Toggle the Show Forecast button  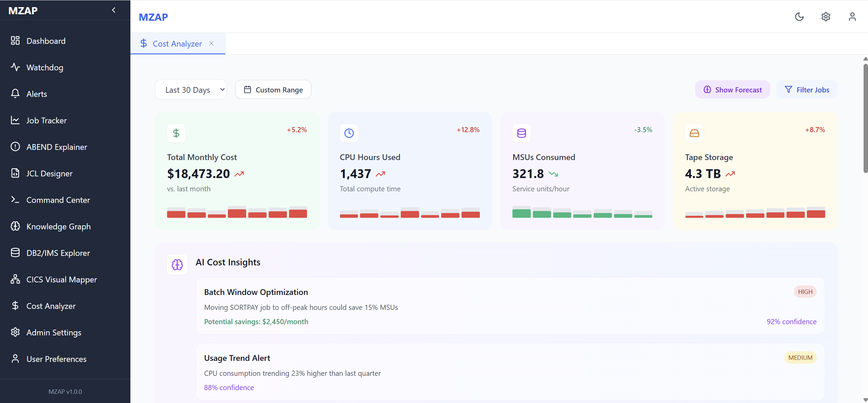733,90
